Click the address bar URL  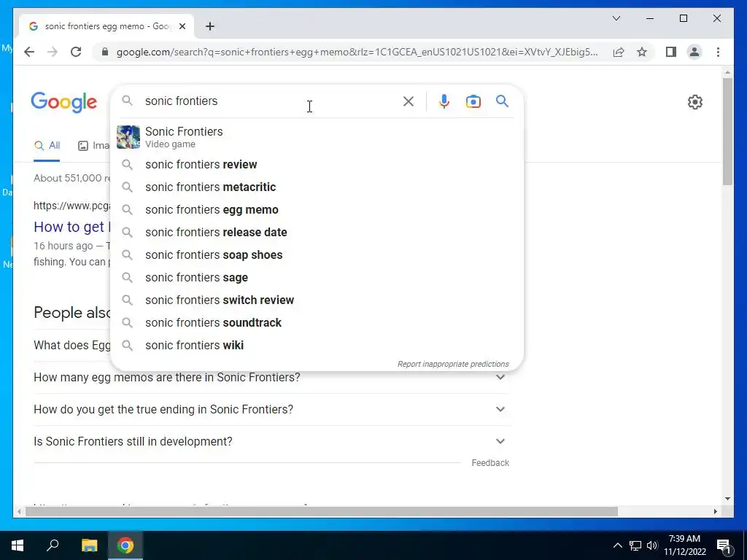[x=357, y=52]
